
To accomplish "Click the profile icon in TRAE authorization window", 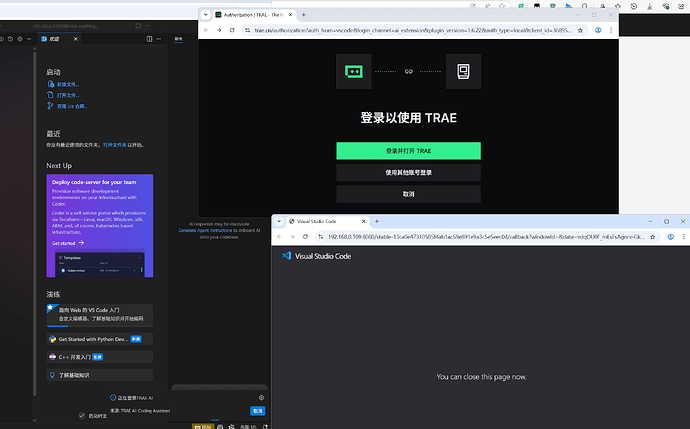I will [598, 30].
